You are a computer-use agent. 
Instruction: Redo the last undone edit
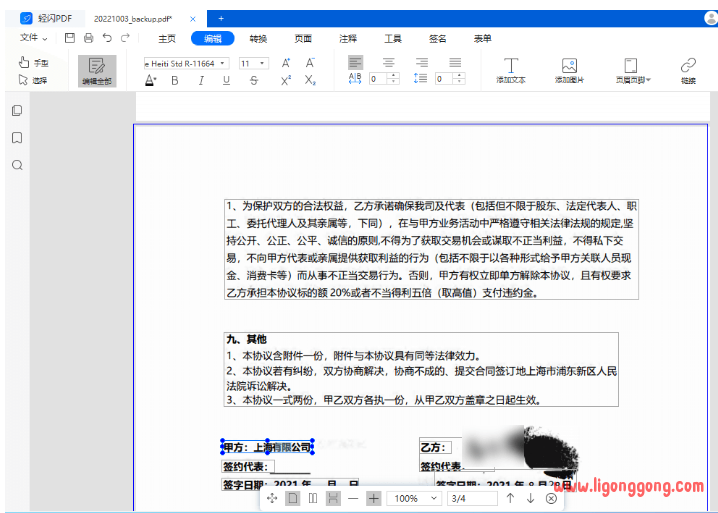point(125,38)
